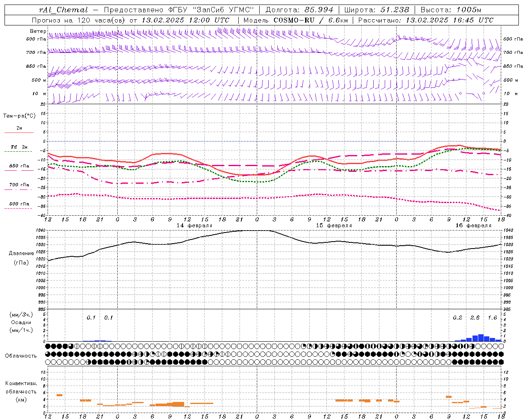Select the 500 м wind level label on left
This screenshot has height=420, width=525.
pos(39,80)
